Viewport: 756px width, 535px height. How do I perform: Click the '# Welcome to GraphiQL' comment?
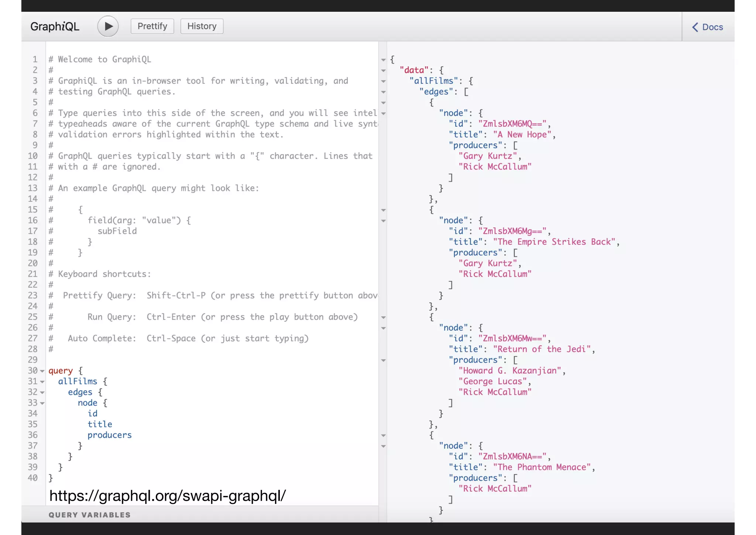[100, 59]
